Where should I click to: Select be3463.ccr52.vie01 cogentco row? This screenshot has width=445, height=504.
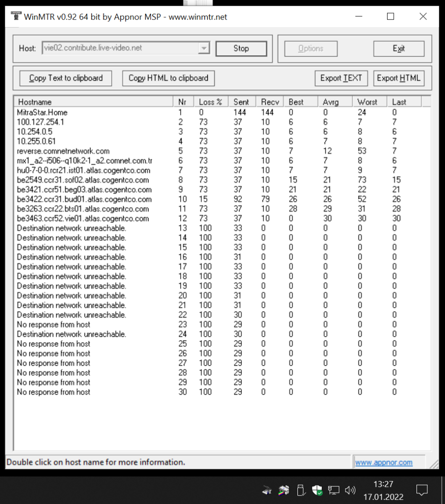[x=222, y=218]
